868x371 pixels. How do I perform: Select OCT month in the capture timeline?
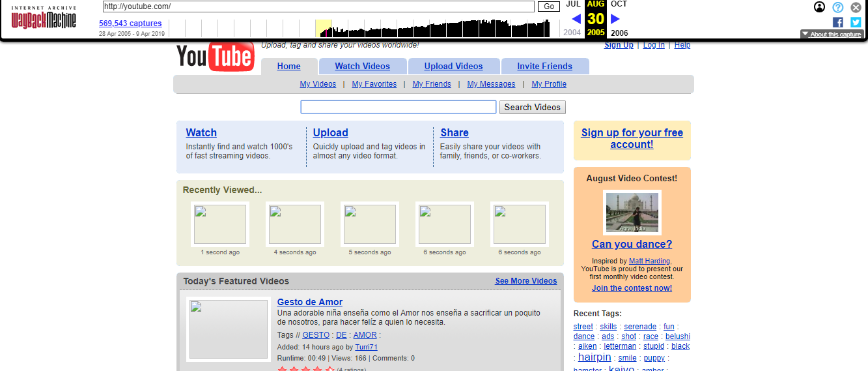[x=619, y=4]
